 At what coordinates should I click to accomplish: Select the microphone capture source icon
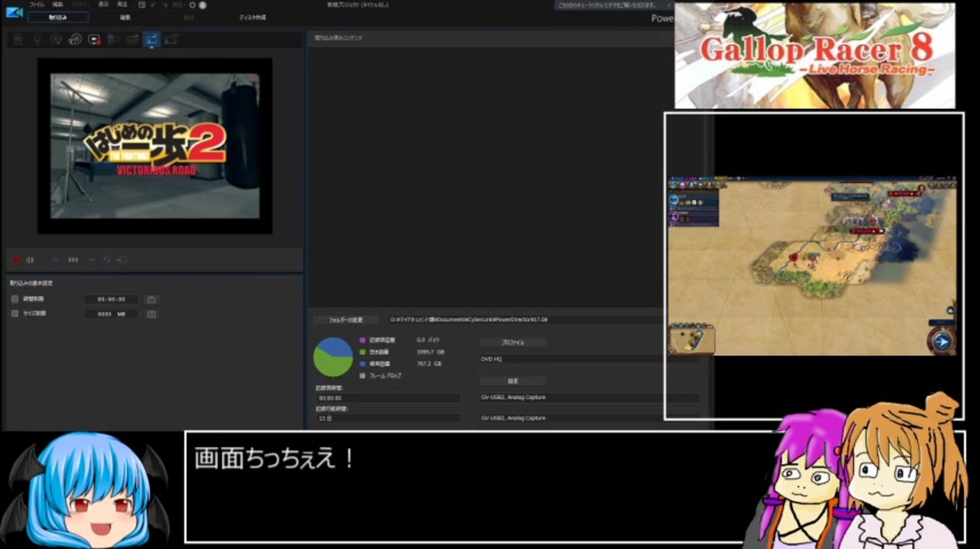coord(37,39)
